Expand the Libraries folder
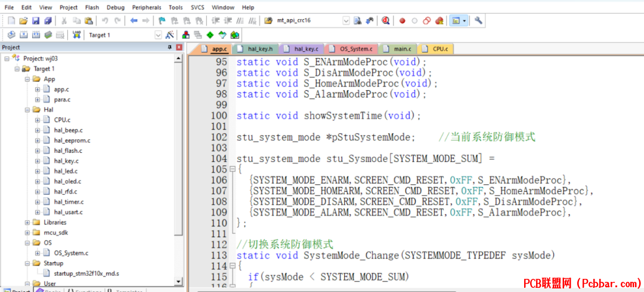 click(27, 222)
